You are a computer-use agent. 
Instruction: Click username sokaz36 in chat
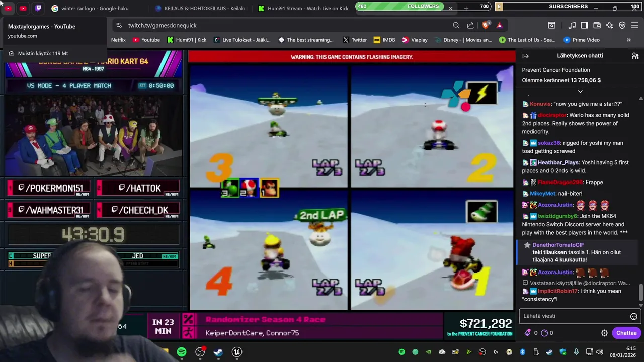coord(549,143)
